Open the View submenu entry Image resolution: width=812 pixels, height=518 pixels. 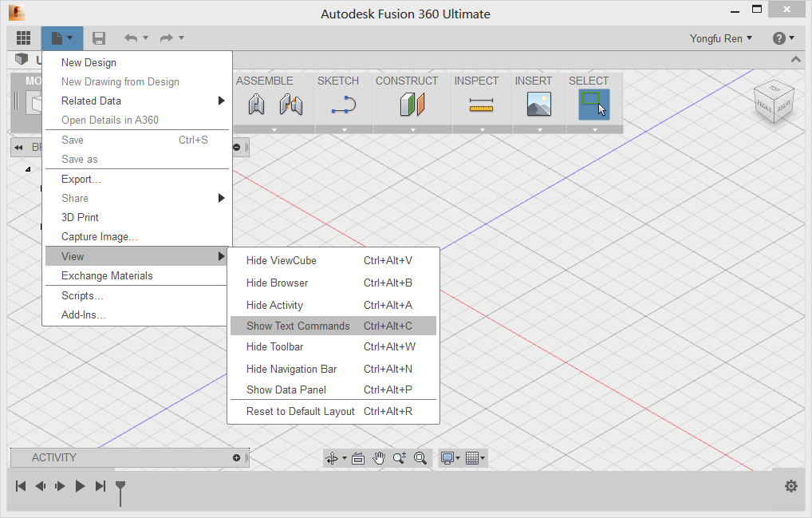pyautogui.click(x=136, y=256)
